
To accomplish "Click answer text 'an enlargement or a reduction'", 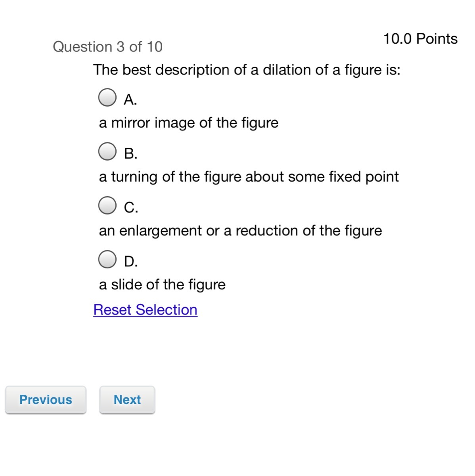I will click(240, 231).
